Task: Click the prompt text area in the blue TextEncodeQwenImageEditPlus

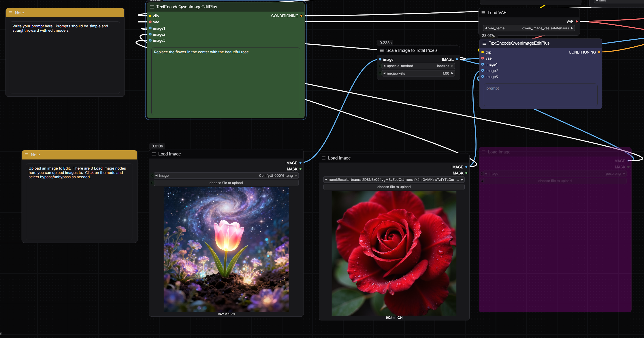Action: click(x=541, y=95)
